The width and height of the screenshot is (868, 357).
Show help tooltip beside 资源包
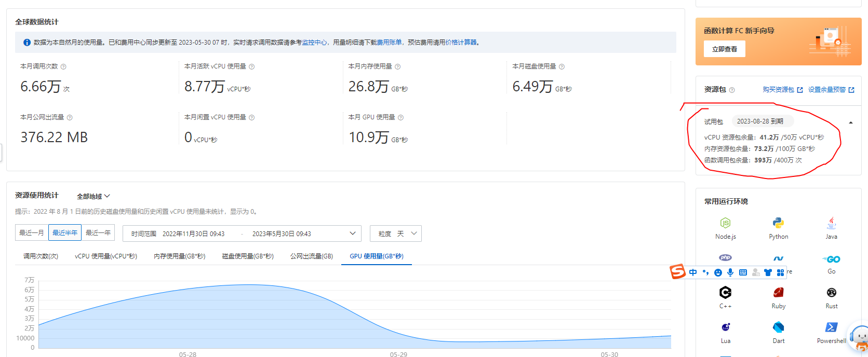[x=732, y=90]
